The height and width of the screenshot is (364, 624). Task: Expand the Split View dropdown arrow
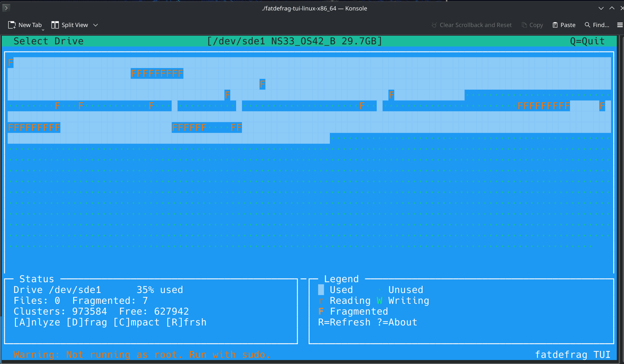pyautogui.click(x=96, y=25)
